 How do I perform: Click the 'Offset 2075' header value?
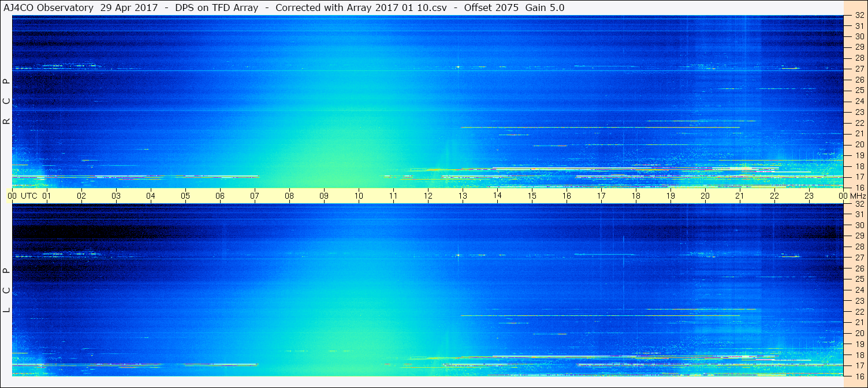click(x=491, y=8)
